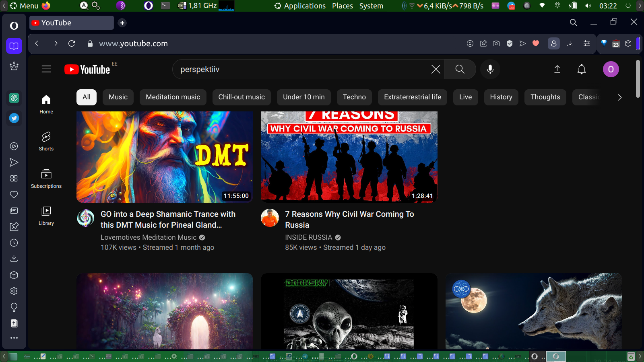This screenshot has width=644, height=362.
Task: Open Shorts in the YouTube sidebar
Action: click(46, 141)
